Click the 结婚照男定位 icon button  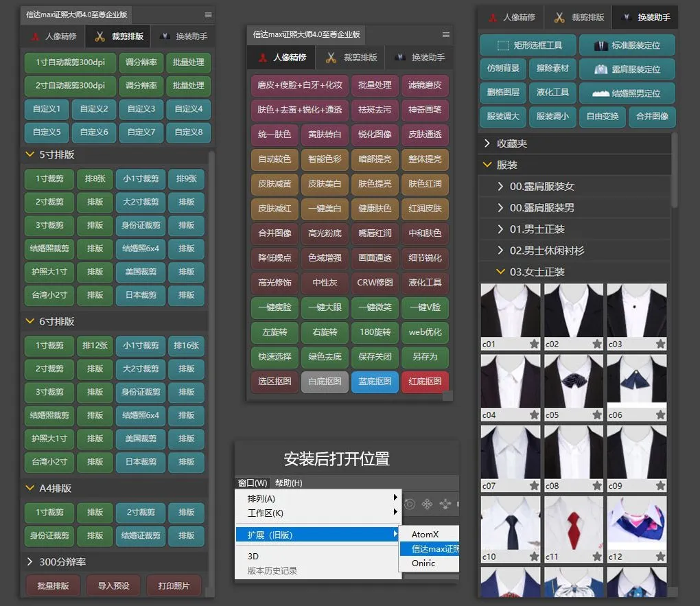click(x=627, y=93)
